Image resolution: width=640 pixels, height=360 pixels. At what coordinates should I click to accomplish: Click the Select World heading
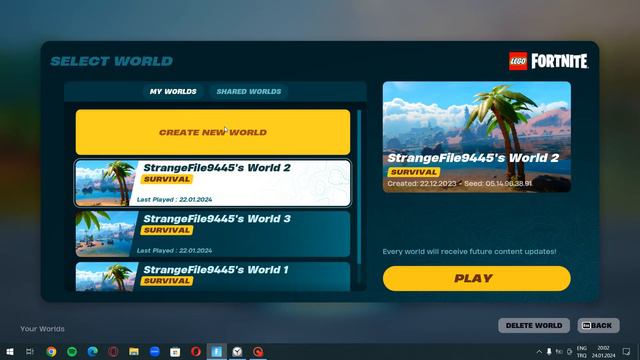(111, 61)
